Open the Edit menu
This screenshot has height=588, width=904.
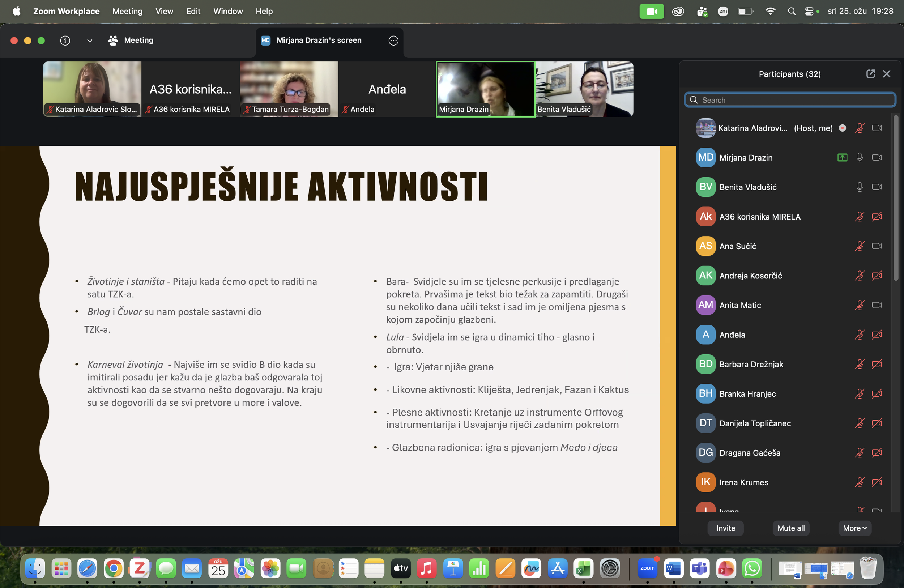pos(193,12)
